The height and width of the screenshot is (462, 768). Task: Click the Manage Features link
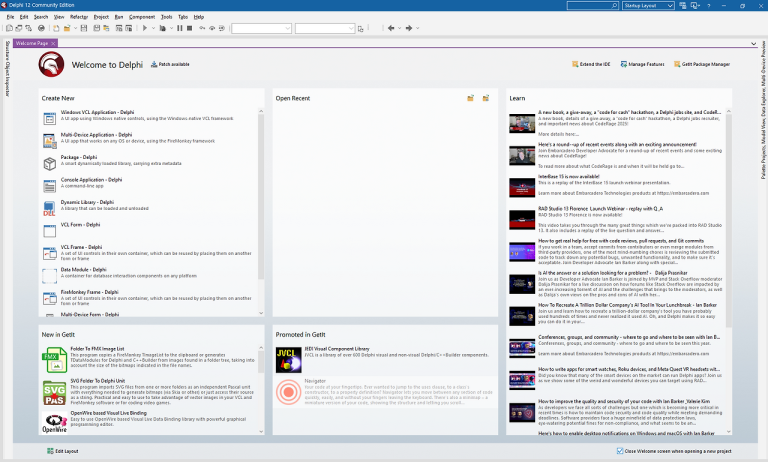point(642,64)
